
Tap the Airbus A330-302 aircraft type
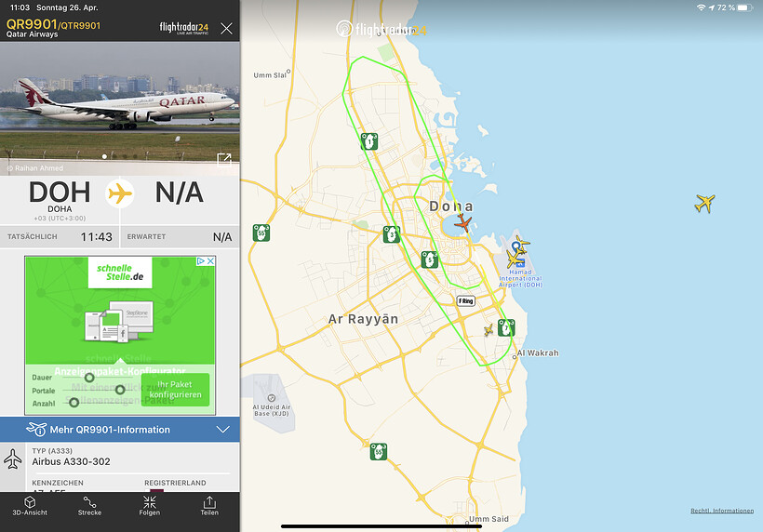pos(71,461)
